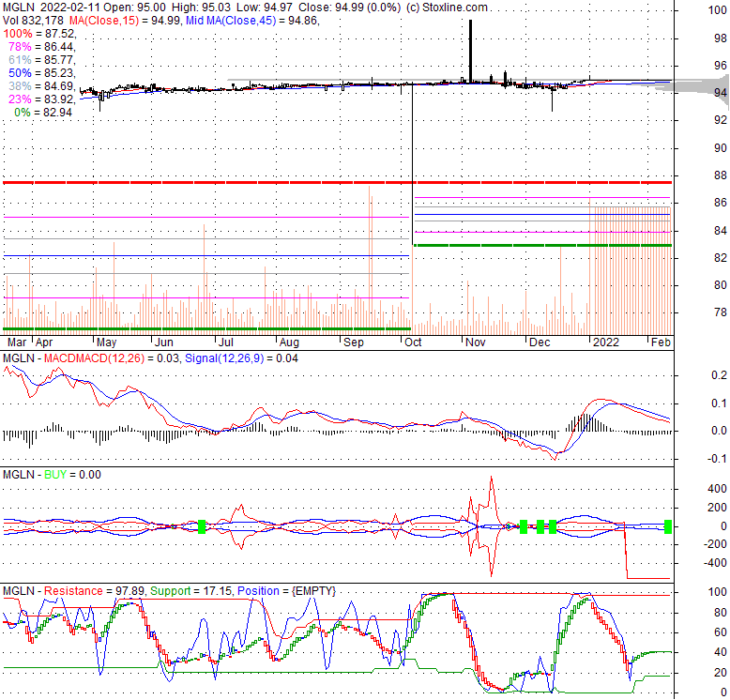Screen dimensions: 730x700
Task: Click the 100 price axis label at top
Action: coord(717,10)
